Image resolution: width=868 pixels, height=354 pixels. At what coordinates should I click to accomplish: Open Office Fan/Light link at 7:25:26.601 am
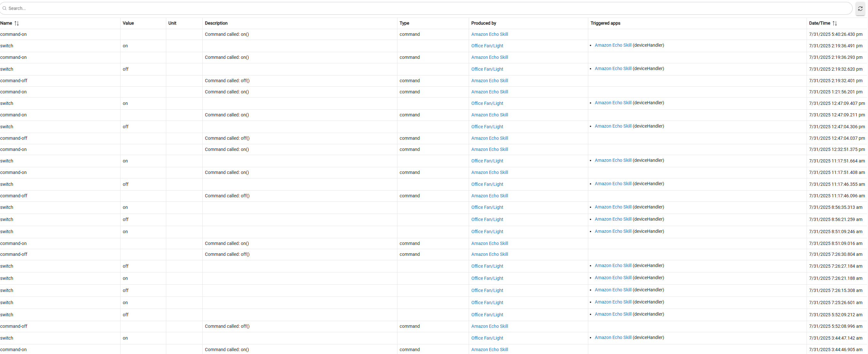click(x=487, y=303)
